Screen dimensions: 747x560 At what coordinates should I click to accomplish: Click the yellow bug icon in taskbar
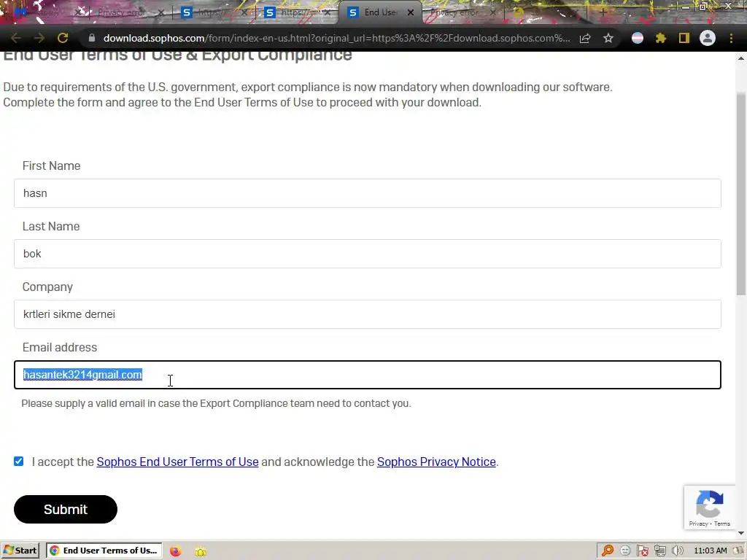click(x=201, y=551)
